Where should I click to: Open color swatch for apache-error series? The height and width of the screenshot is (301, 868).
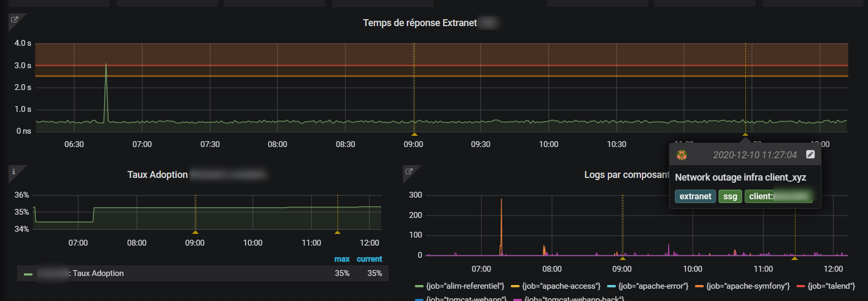[x=612, y=287]
